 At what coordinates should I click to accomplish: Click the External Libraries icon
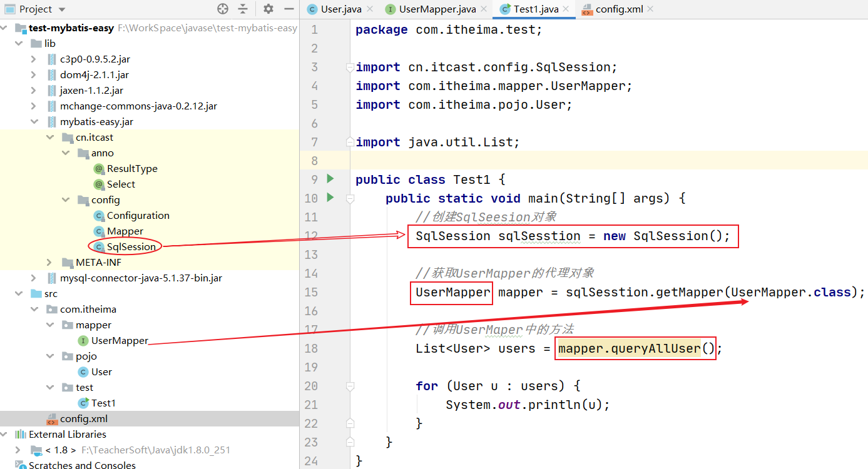tap(21, 435)
